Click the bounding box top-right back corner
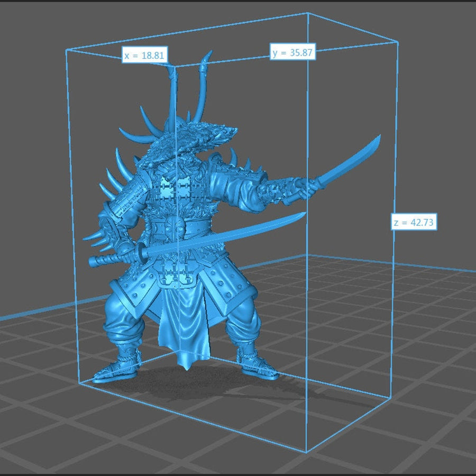The width and height of the screenshot is (476, 476). pos(397,41)
